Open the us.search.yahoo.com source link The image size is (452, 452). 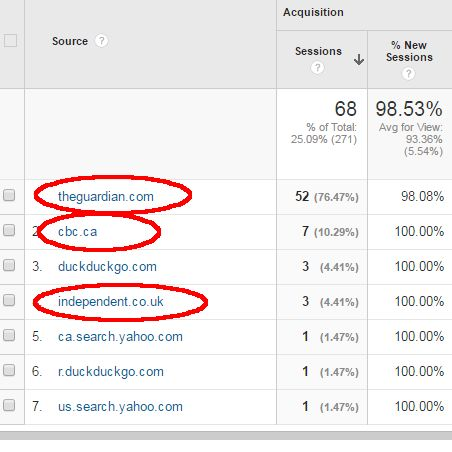(x=120, y=407)
